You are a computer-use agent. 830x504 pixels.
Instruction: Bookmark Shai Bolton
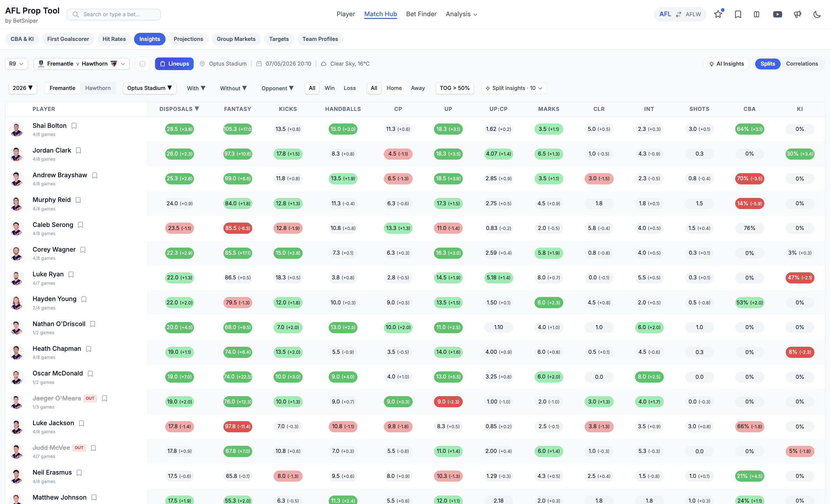point(74,126)
